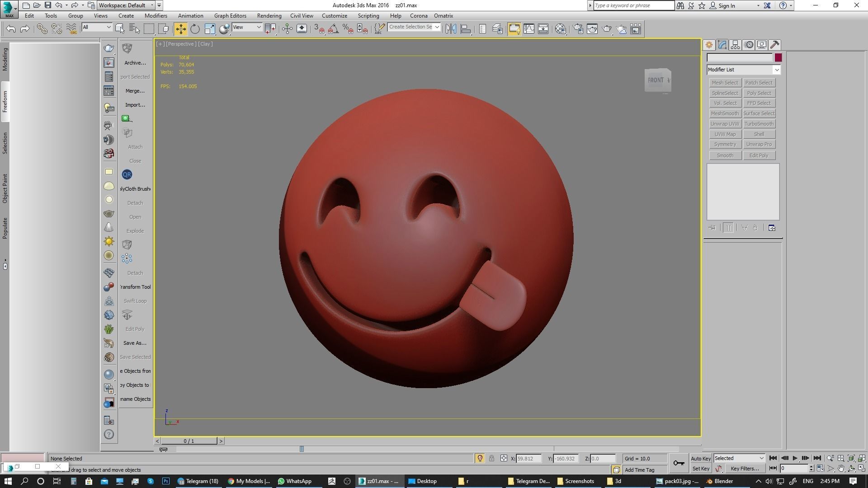Click the Select and Link chain icon
Screen dimensions: 868x488
42,29
